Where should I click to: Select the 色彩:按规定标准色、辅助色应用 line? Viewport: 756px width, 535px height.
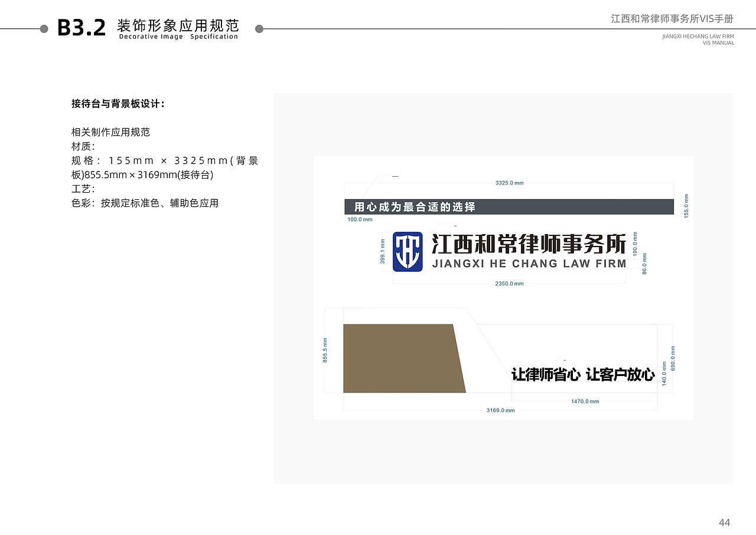145,203
